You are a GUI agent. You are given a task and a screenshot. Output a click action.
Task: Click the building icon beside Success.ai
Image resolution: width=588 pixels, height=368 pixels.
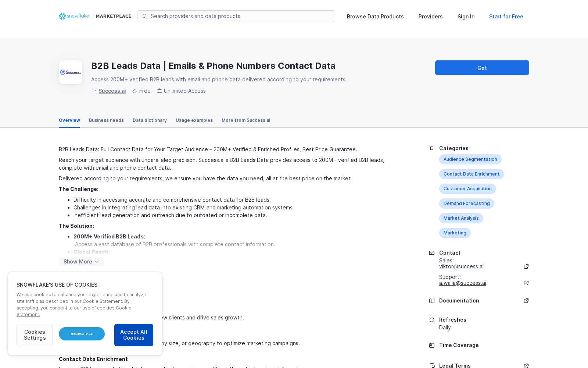[x=94, y=91]
